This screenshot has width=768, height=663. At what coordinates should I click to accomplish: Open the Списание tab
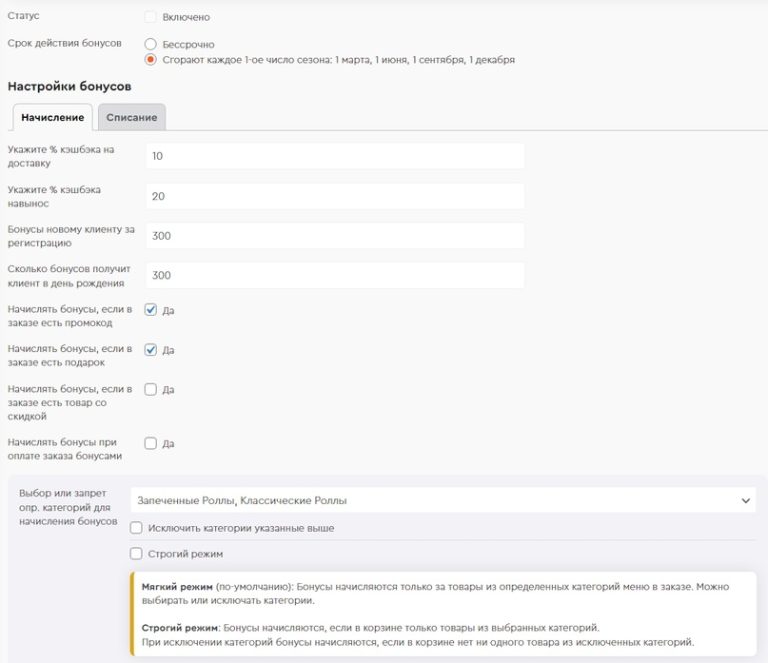coord(131,117)
